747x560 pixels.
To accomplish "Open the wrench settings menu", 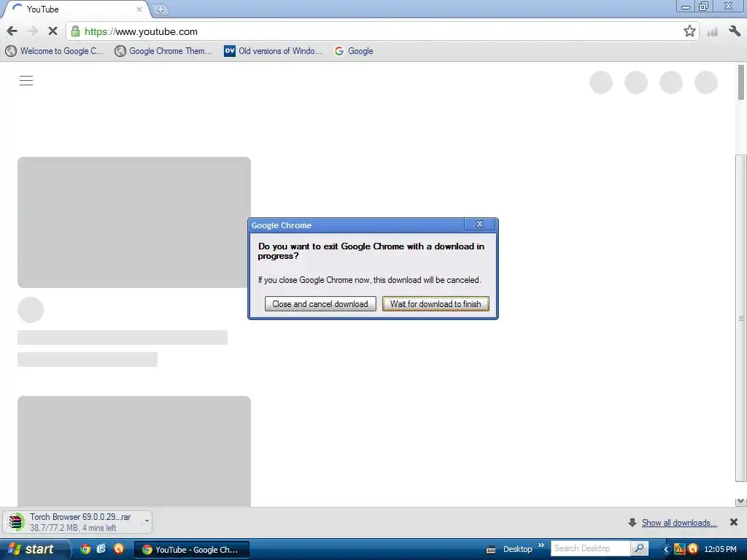I will coord(735,31).
